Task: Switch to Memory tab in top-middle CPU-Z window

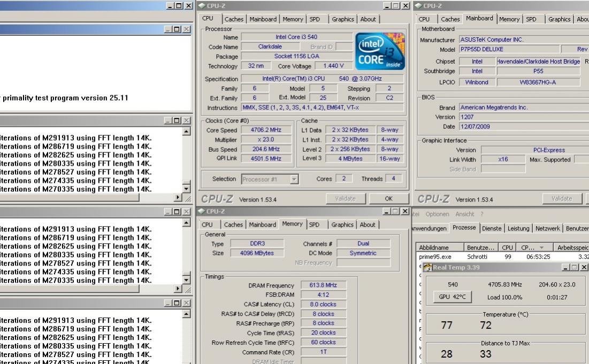Action: [293, 19]
